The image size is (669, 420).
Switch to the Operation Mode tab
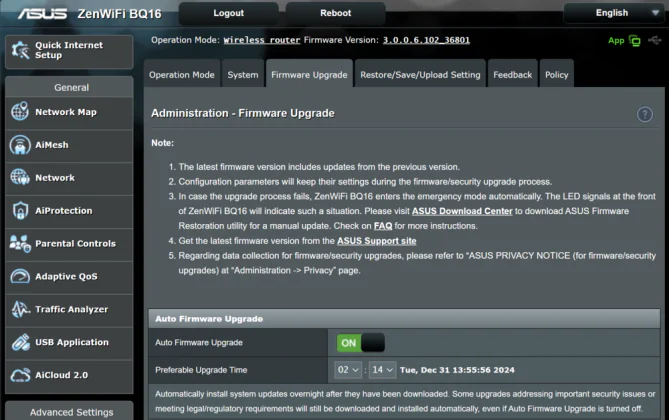[182, 74]
